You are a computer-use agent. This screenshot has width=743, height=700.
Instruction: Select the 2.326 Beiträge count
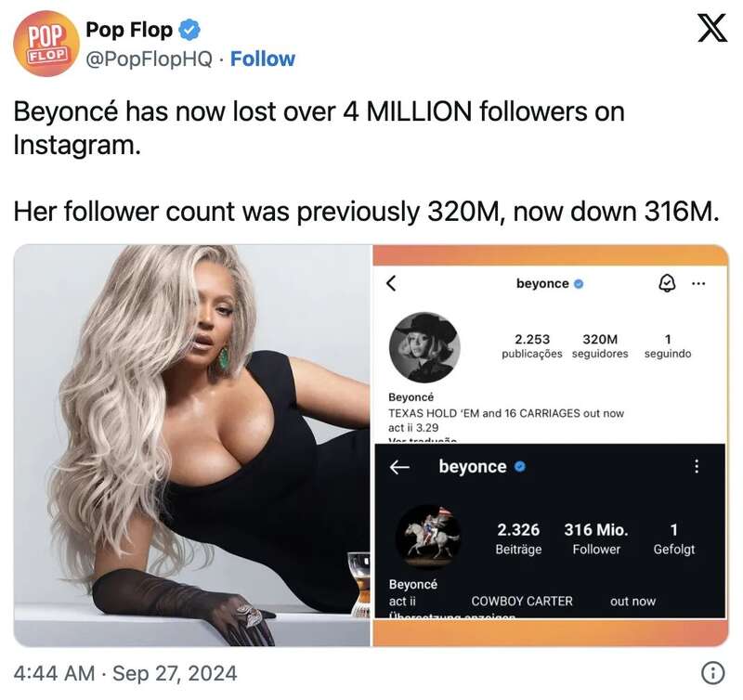click(518, 539)
